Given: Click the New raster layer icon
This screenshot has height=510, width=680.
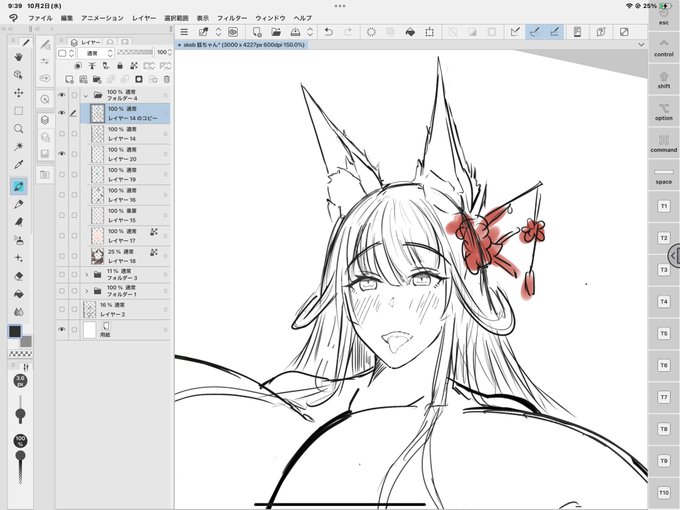Looking at the screenshot, I should 69,79.
